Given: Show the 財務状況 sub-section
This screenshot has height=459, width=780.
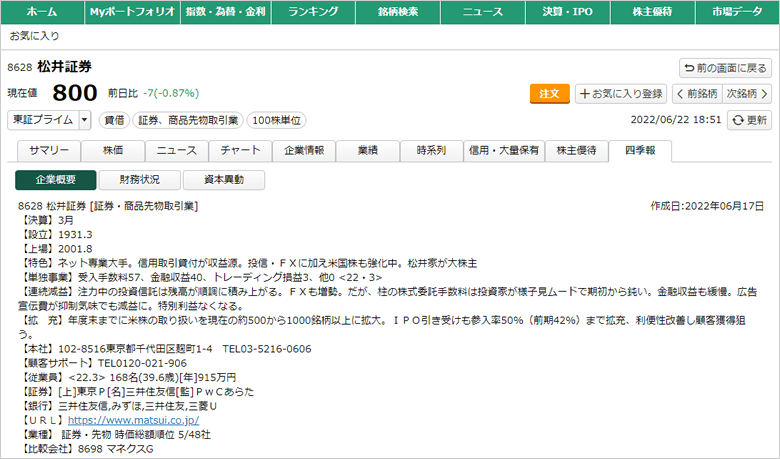Looking at the screenshot, I should 140,180.
